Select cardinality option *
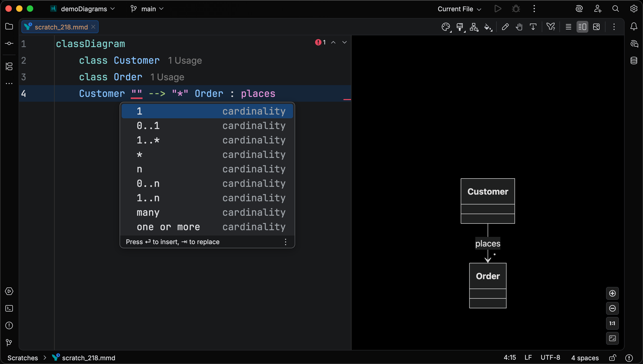Viewport: 643px width, 364px height. tap(207, 154)
